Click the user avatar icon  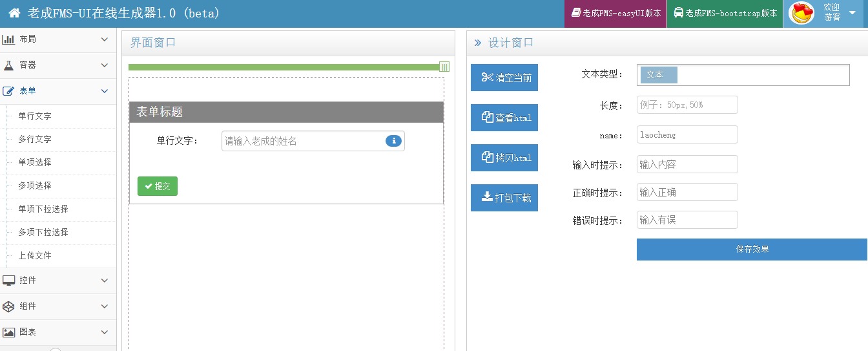(x=801, y=13)
